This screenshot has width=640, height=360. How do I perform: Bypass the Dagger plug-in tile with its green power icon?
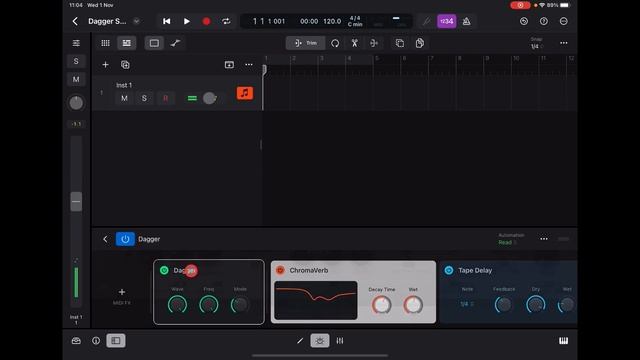(x=164, y=270)
